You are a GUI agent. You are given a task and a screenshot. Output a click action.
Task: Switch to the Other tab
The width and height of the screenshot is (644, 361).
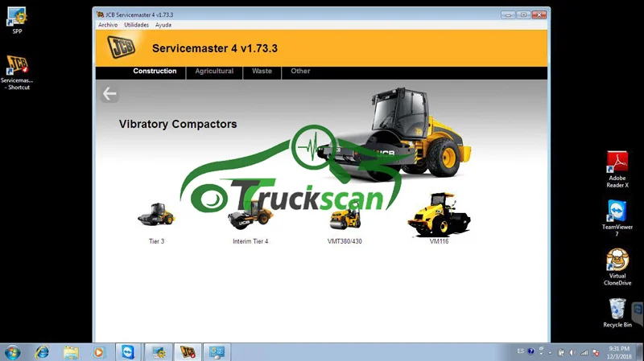(300, 71)
